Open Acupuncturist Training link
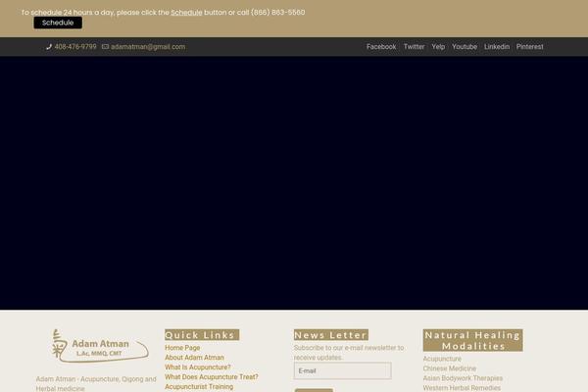 [199, 387]
